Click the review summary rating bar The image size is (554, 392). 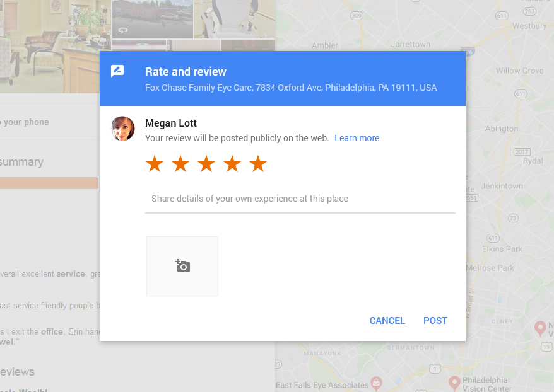49,183
